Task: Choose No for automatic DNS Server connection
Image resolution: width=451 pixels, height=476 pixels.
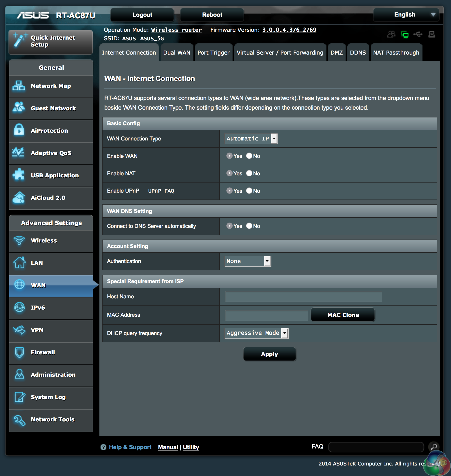Action: (249, 226)
